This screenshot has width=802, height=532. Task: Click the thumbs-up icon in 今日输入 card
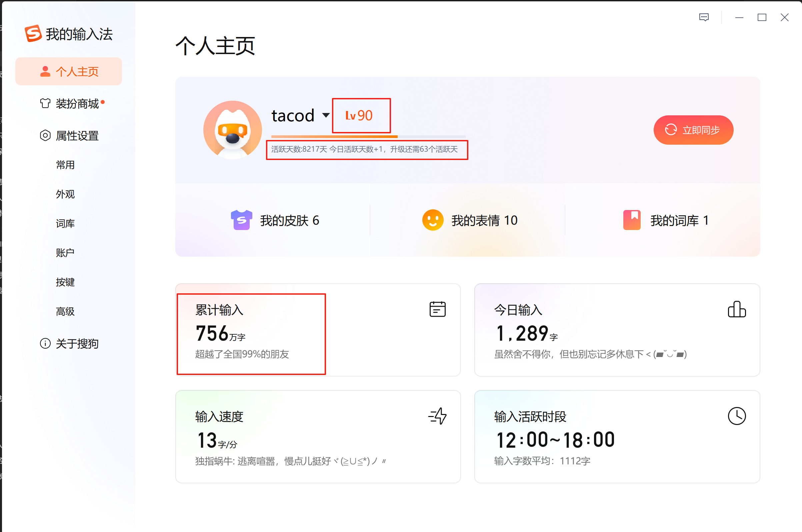click(x=737, y=309)
